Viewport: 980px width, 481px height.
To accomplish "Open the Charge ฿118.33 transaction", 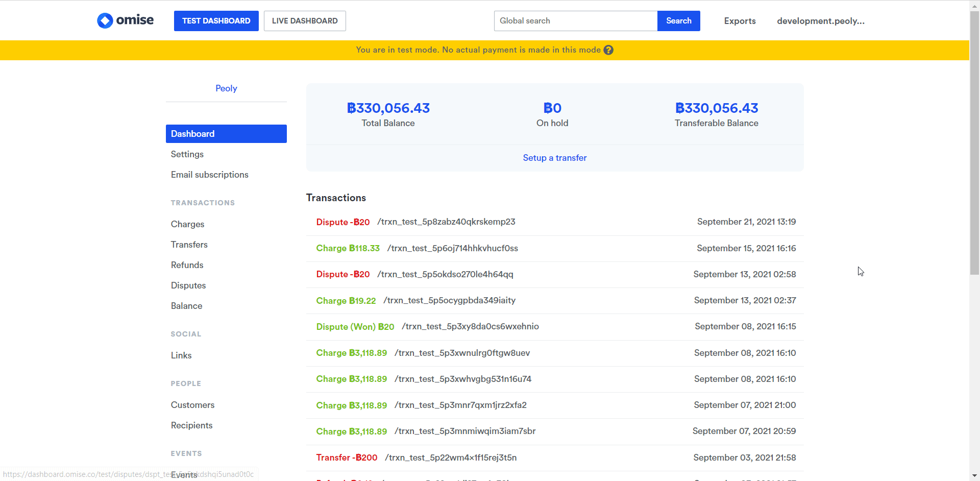I will (555, 248).
